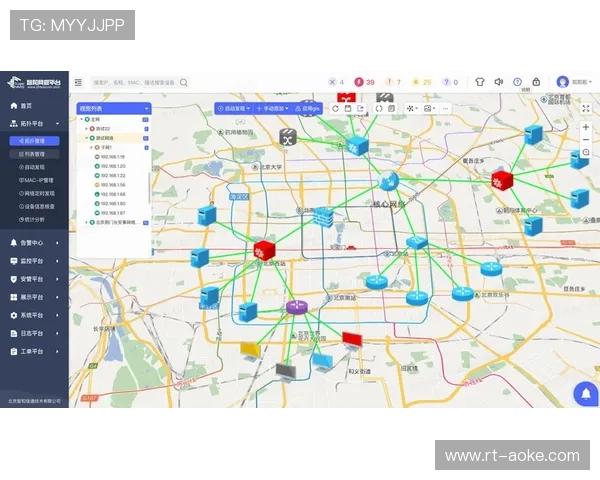Click the theme shirt icon in header
600x480 pixels.
coord(480,82)
